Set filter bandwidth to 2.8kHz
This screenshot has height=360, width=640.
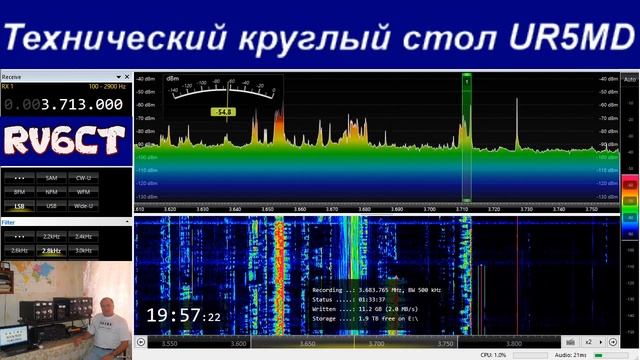click(x=51, y=251)
